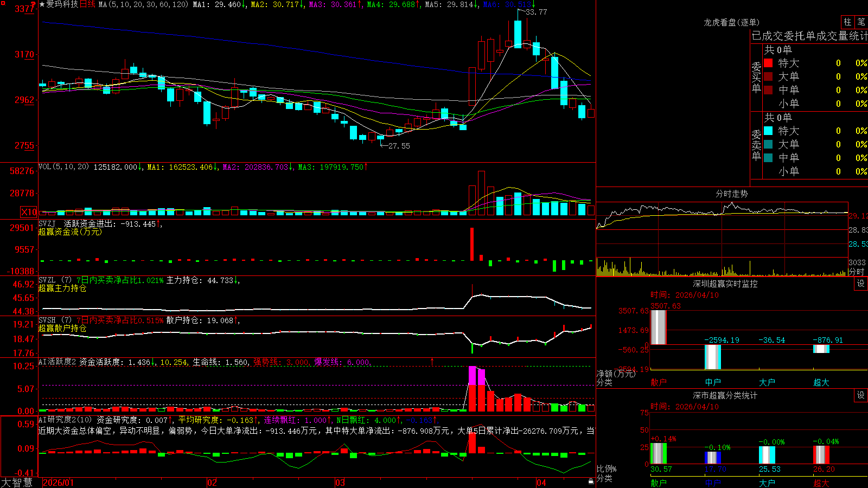Select the 02 month marker on the time axis
The width and height of the screenshot is (868, 488).
(212, 483)
